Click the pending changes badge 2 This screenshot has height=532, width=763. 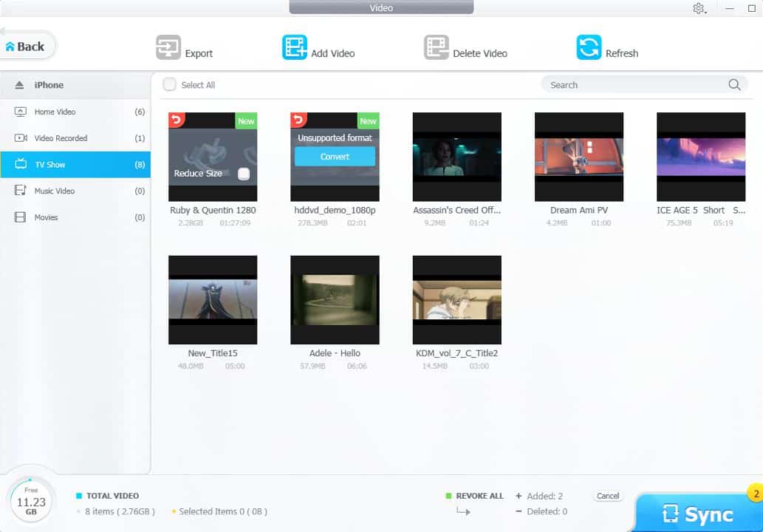tap(756, 494)
